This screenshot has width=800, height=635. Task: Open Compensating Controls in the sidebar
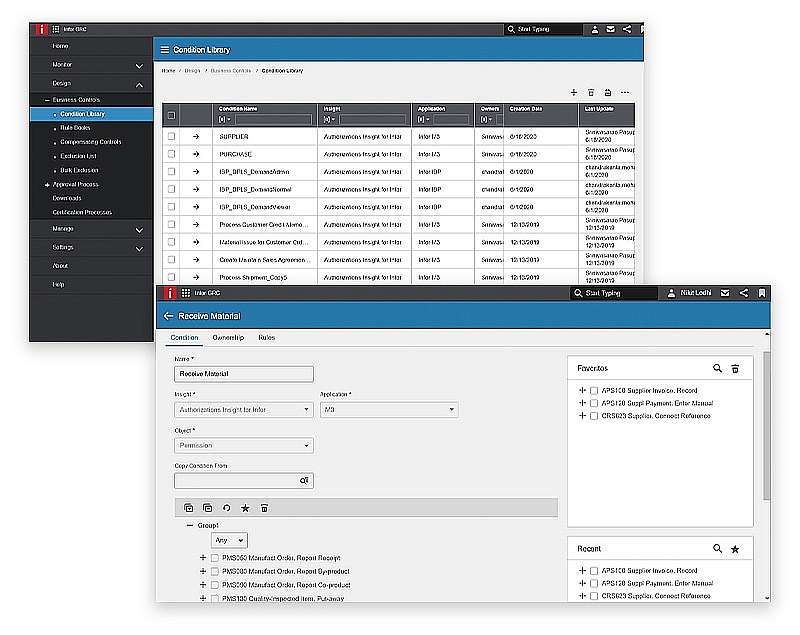point(91,142)
